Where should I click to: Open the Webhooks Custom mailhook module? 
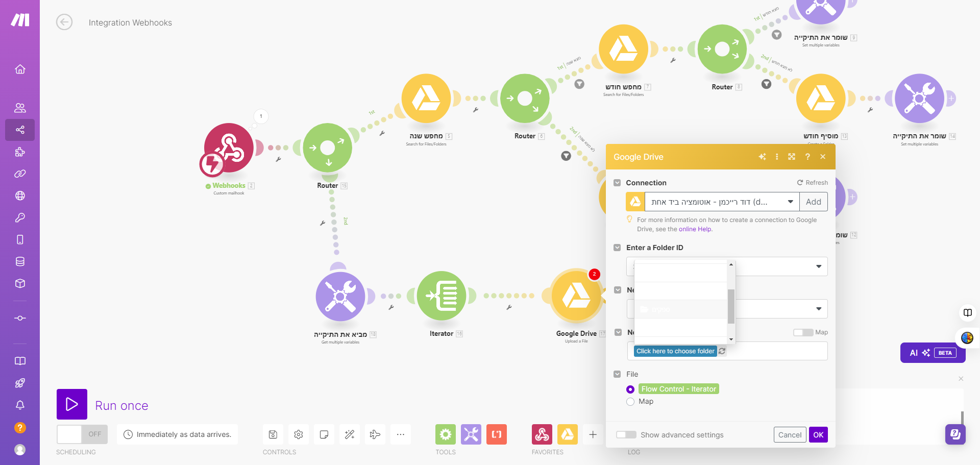coord(229,148)
